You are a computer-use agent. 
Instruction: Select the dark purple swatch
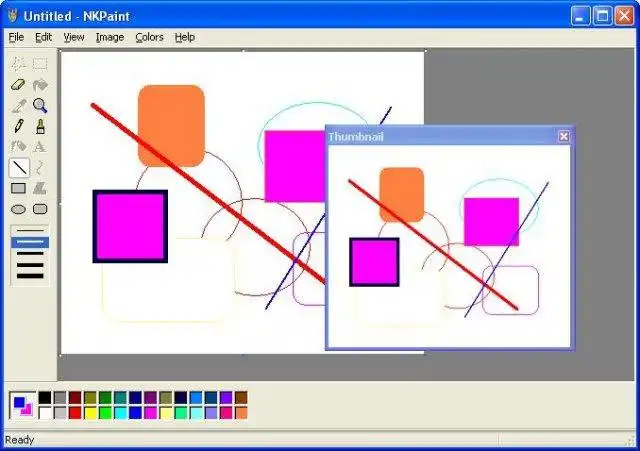(x=151, y=398)
